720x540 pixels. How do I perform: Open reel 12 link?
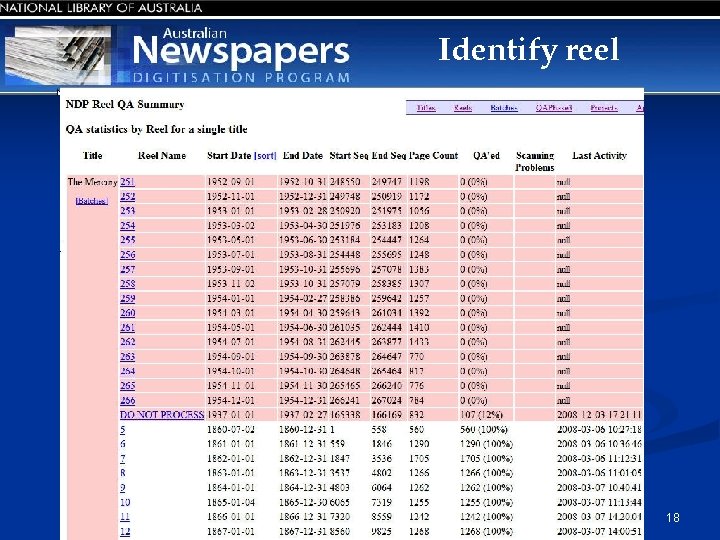[125, 531]
